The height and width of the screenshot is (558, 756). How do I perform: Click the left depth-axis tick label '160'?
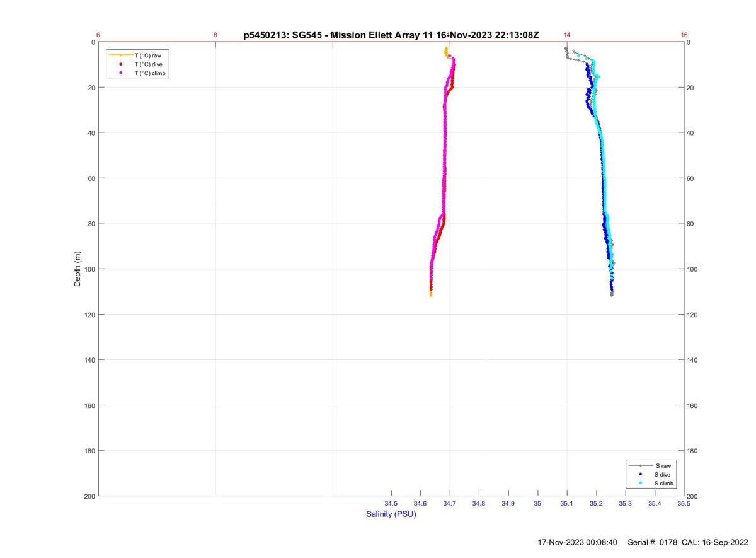pyautogui.click(x=89, y=405)
